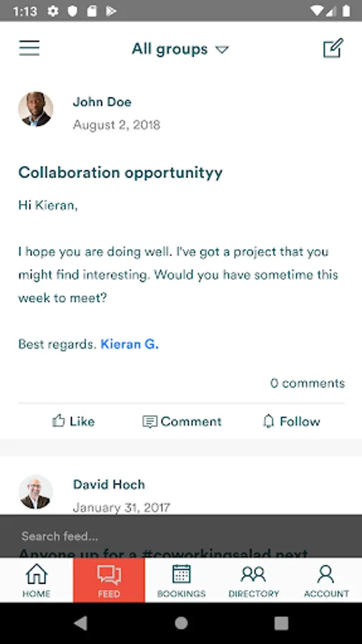
Task: Switch to the Home tab
Action: 36,580
